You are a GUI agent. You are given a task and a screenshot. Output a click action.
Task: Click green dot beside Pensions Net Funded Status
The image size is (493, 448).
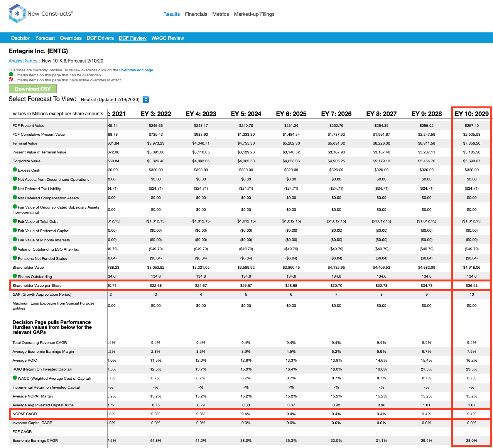[15, 258]
